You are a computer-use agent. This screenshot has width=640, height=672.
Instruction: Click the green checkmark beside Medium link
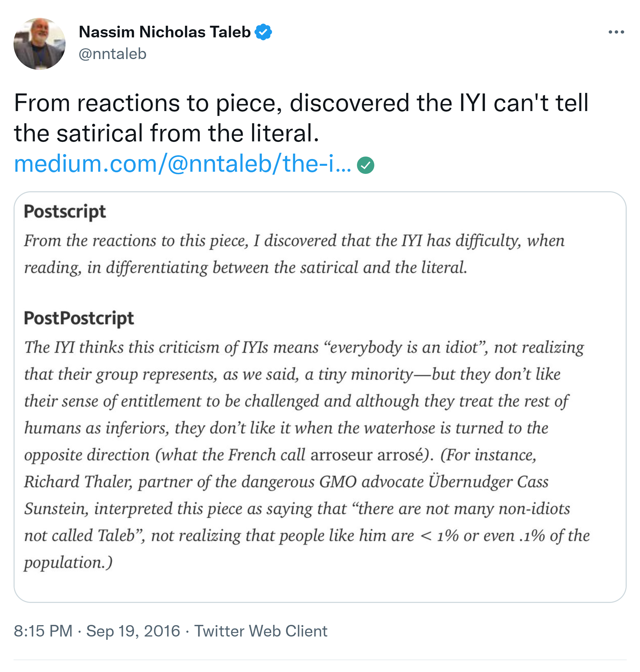click(x=365, y=165)
